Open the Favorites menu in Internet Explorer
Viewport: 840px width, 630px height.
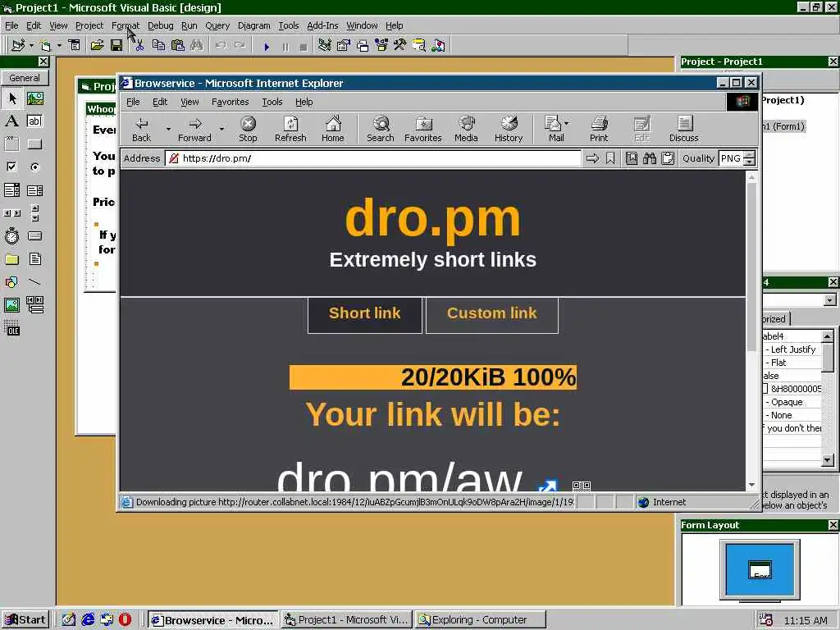[230, 102]
